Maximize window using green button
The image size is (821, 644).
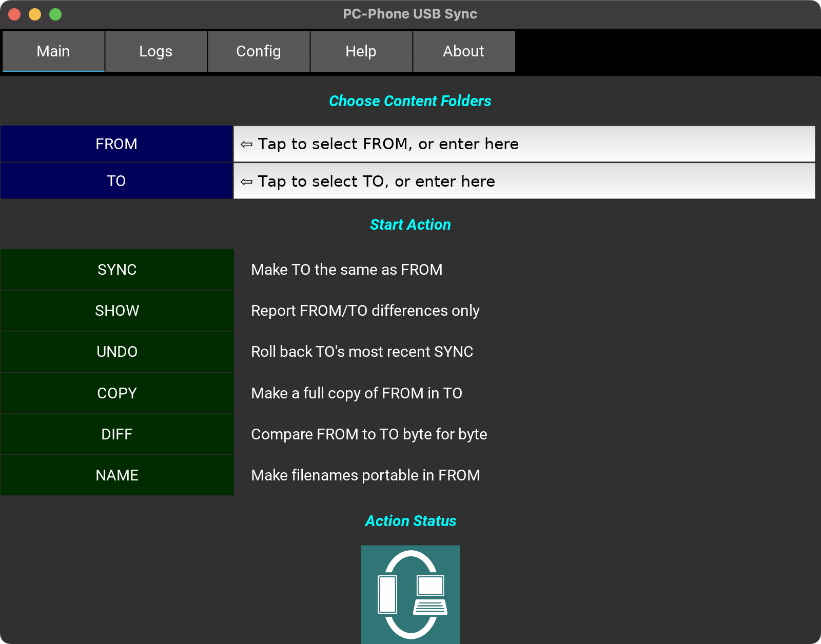coord(55,14)
